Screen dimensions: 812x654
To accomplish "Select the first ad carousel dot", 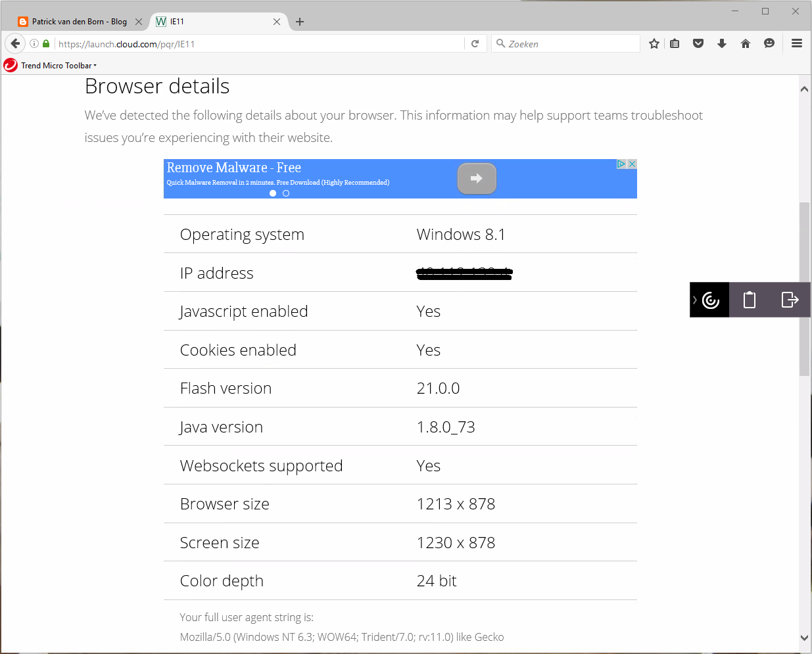I will pos(273,193).
